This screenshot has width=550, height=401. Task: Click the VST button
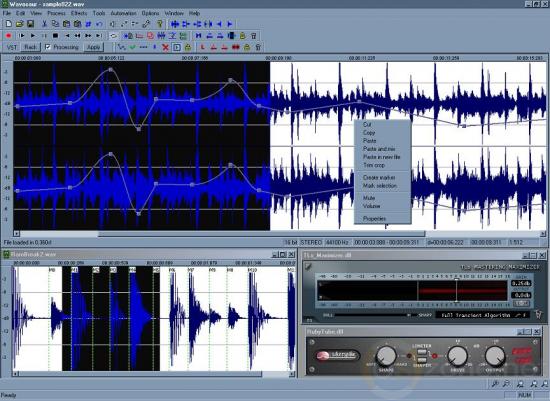point(12,47)
